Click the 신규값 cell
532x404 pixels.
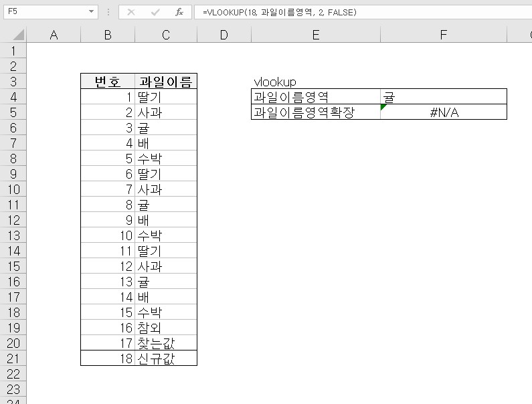point(166,359)
